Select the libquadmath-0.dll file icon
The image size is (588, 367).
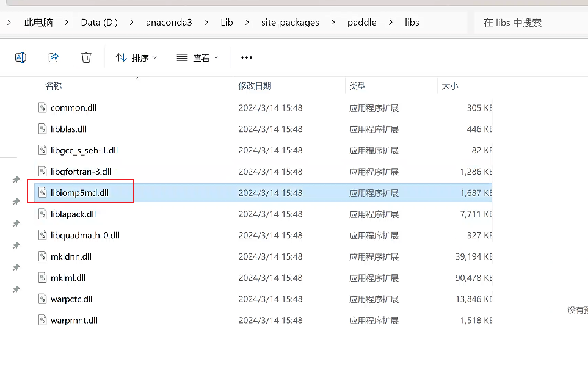coord(43,235)
